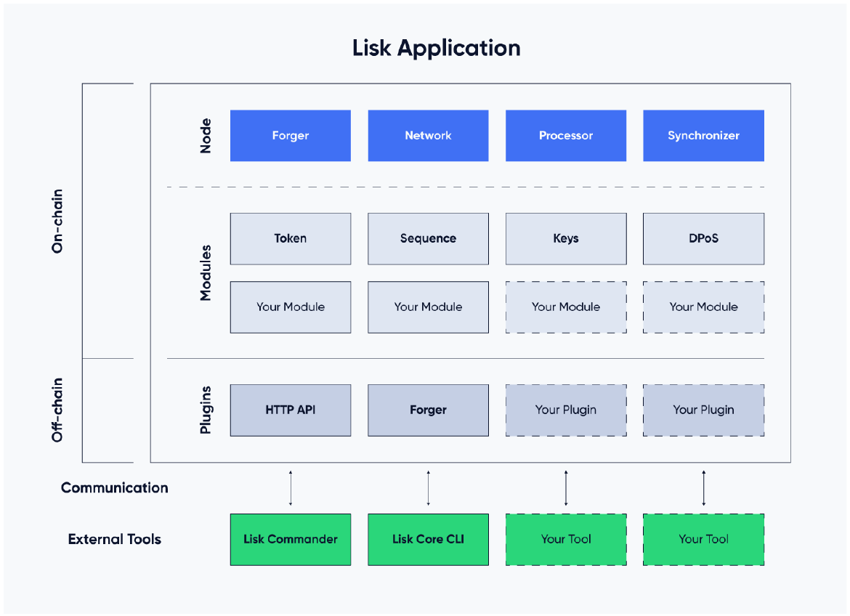Click the dashed Your Module box beneath DPoS
The image size is (850, 616).
pyautogui.click(x=704, y=307)
